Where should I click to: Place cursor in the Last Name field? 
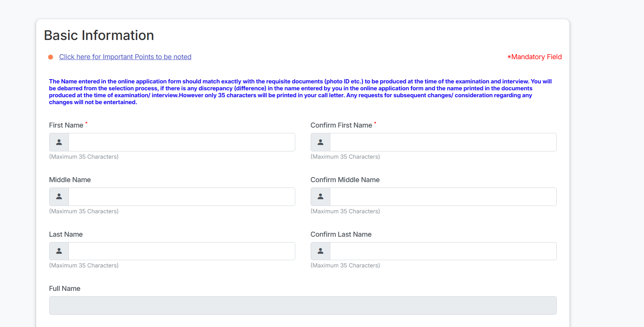point(181,251)
